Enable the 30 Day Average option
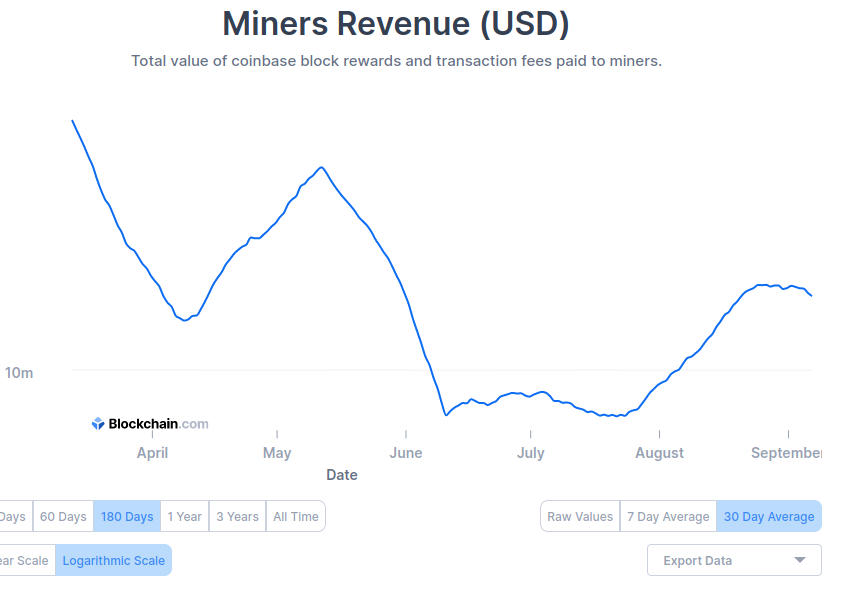This screenshot has height=590, width=849. 769,516
